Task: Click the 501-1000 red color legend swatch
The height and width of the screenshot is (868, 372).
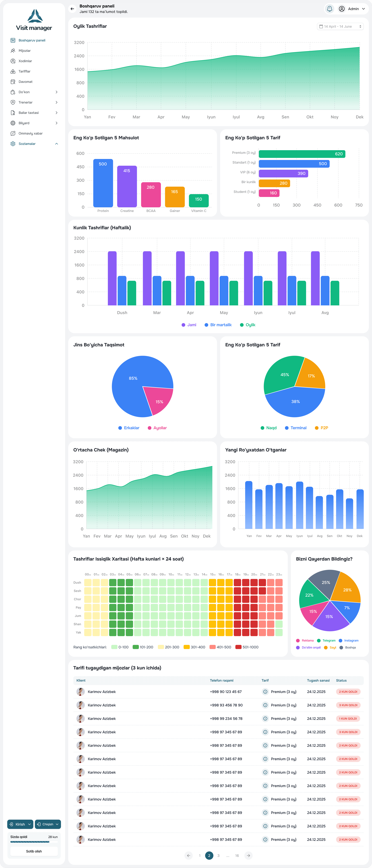Action: [238, 647]
